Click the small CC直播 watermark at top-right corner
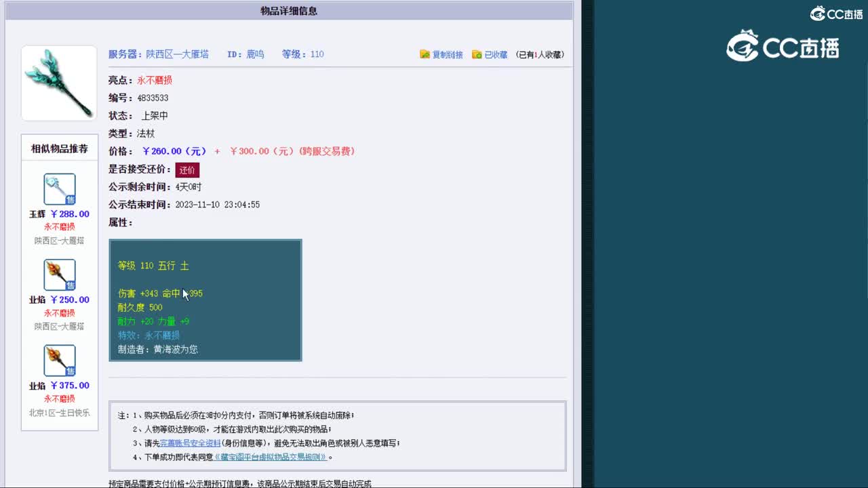The height and width of the screenshot is (488, 868). 837,12
